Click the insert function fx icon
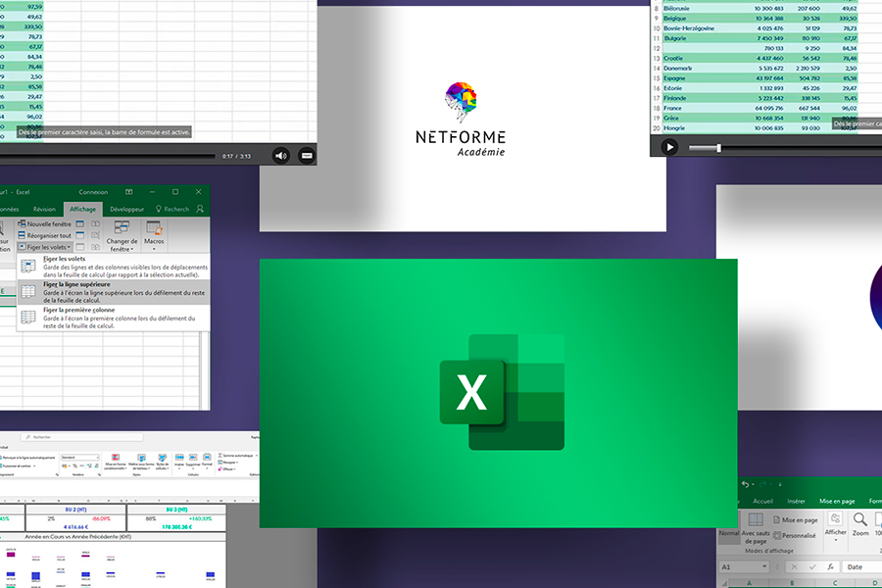The image size is (882, 588). click(x=830, y=566)
